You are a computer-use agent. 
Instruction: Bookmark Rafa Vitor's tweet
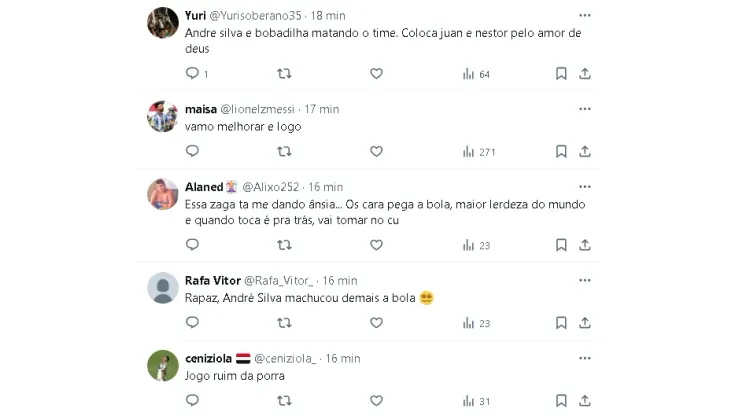pyautogui.click(x=561, y=323)
